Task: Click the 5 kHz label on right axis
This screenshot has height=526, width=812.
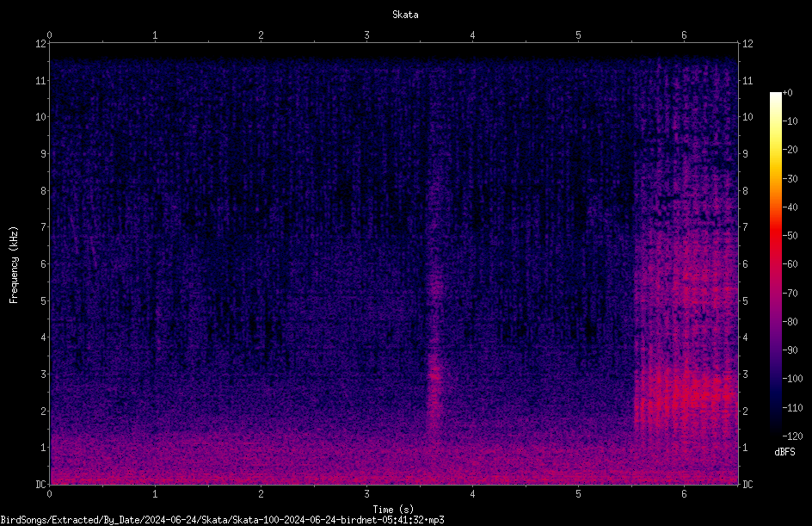Action: click(745, 300)
